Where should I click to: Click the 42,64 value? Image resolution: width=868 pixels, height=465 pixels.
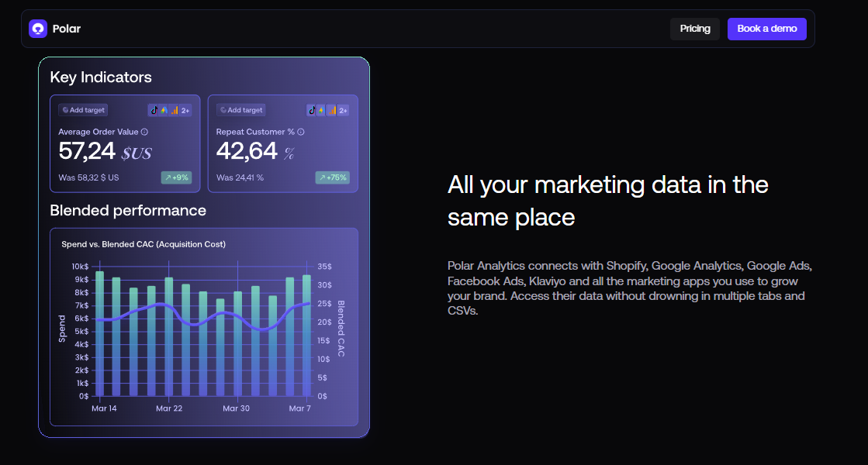[x=247, y=151]
